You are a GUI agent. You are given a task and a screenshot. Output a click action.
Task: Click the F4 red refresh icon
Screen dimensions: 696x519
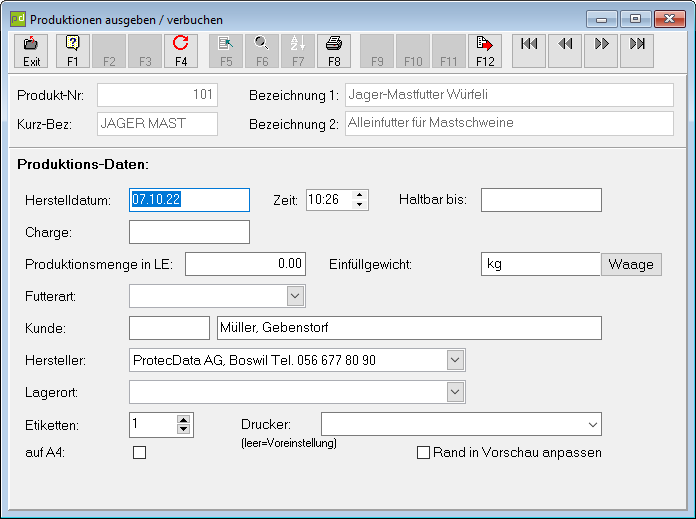181,51
